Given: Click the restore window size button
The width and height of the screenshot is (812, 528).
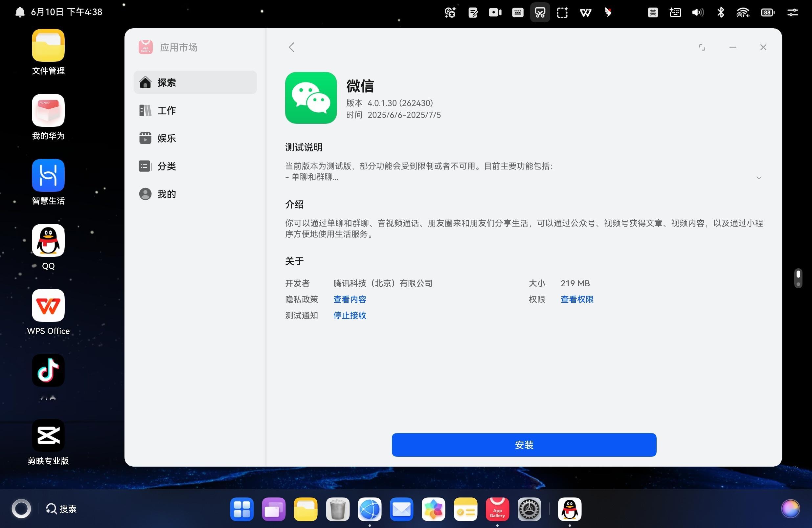Looking at the screenshot, I should pyautogui.click(x=702, y=47).
